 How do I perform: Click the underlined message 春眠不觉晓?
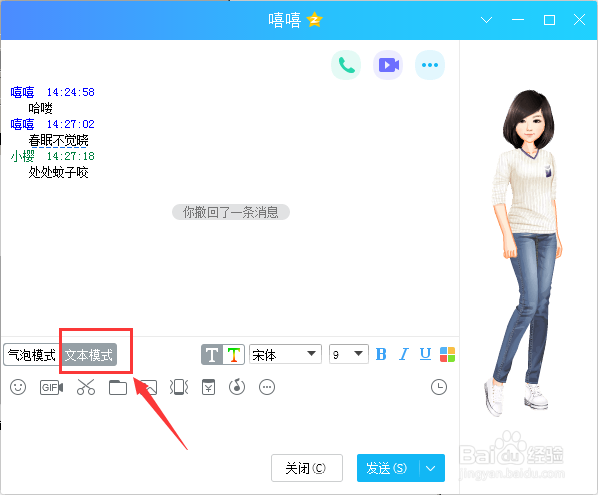click(58, 140)
